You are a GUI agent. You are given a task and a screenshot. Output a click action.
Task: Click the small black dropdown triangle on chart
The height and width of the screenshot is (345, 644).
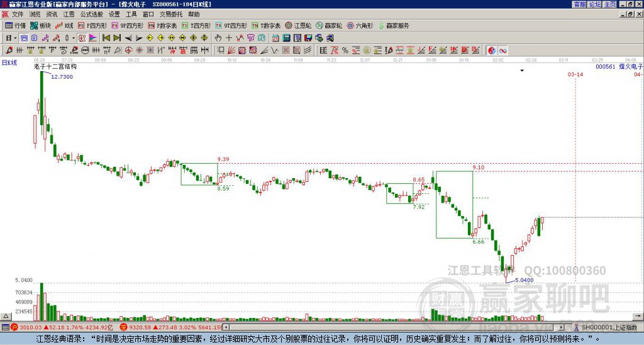click(522, 71)
